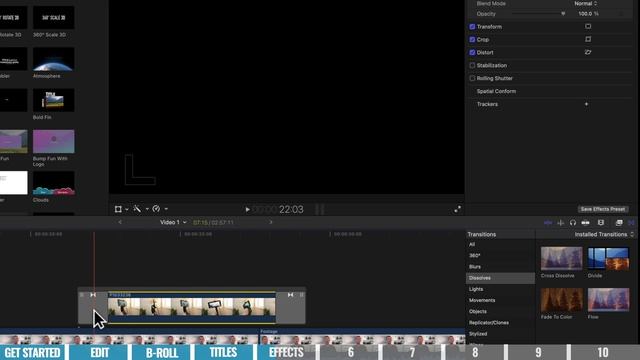This screenshot has width=640, height=360.
Task: Select the Flow transition thumbnail
Action: pyautogui.click(x=608, y=300)
